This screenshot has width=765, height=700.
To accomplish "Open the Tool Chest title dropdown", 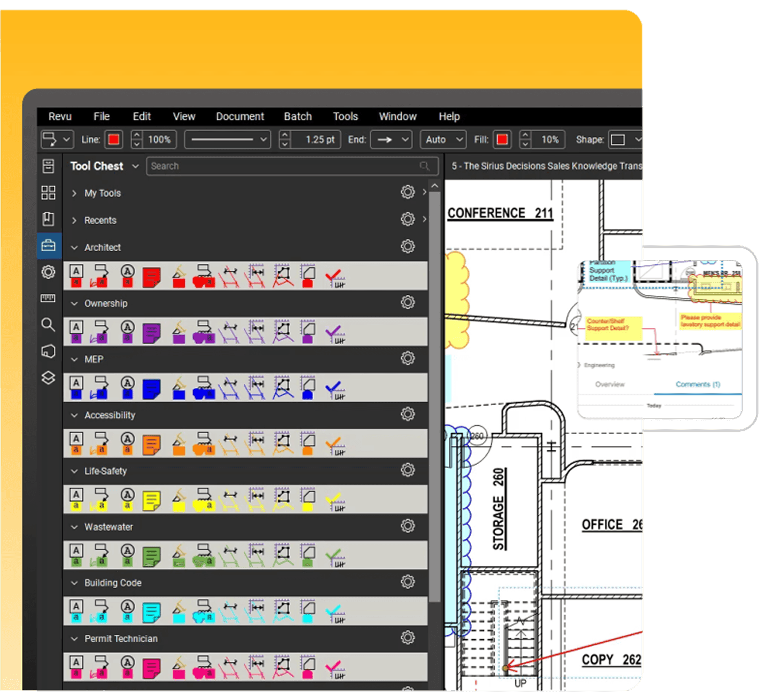I will [x=136, y=166].
